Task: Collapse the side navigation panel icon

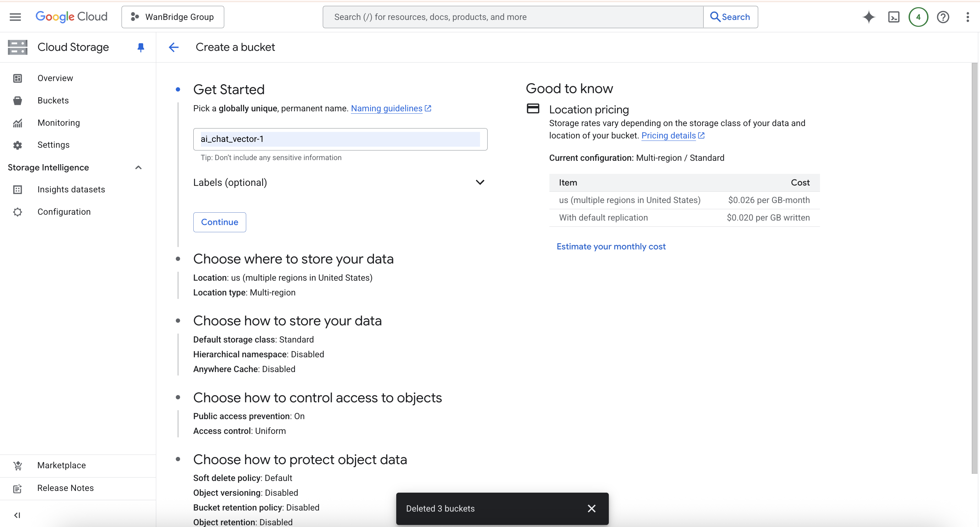Action: 17,515
